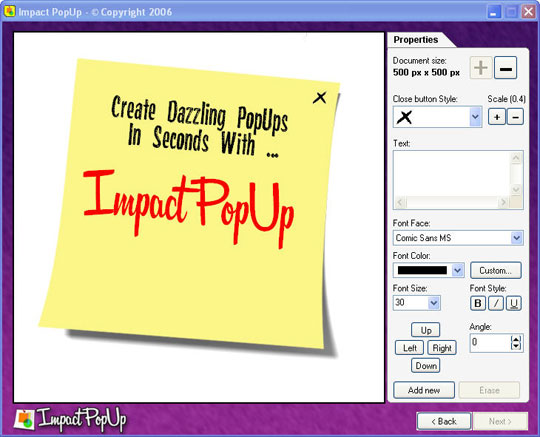Click the Erase button

coord(489,390)
